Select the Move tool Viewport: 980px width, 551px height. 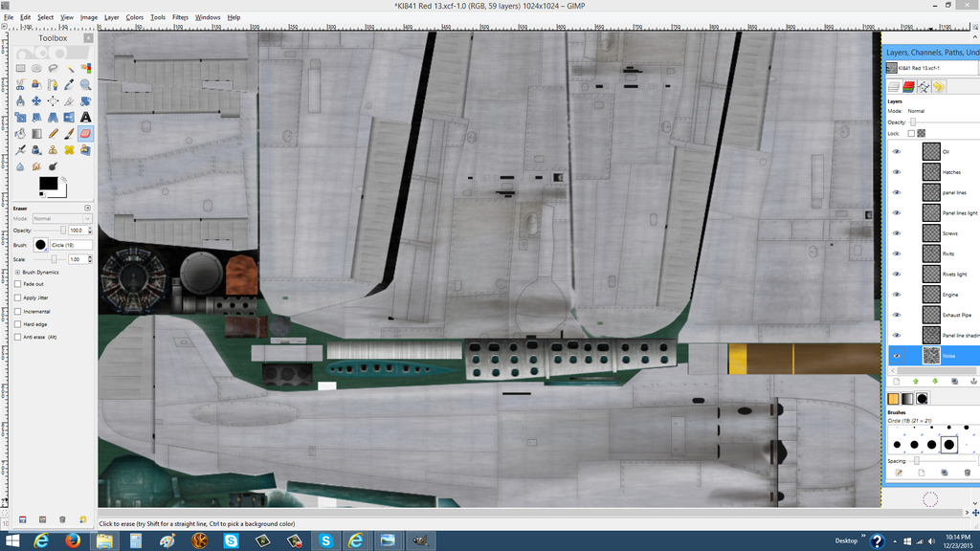37,100
